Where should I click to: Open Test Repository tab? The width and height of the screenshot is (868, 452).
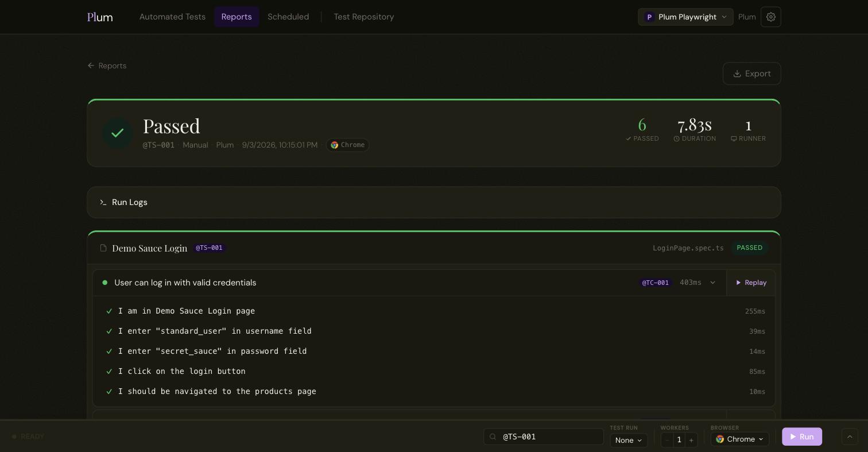point(364,17)
